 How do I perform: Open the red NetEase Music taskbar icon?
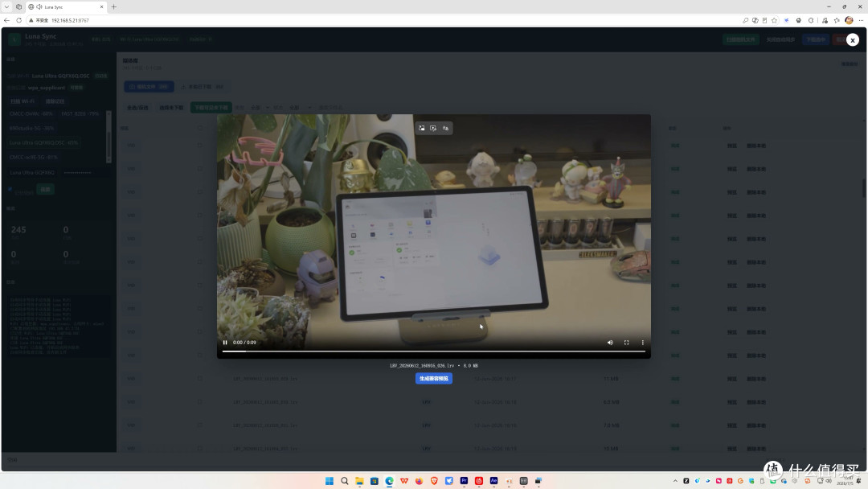479,481
